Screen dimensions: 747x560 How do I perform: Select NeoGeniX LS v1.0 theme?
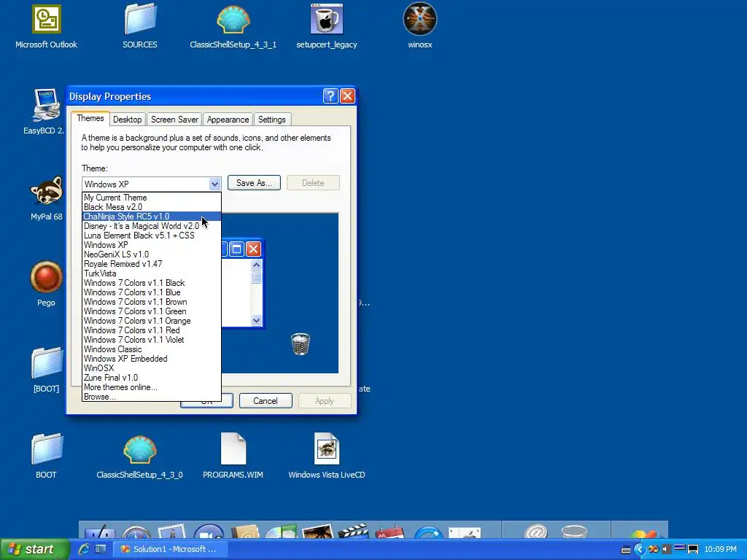click(x=152, y=254)
